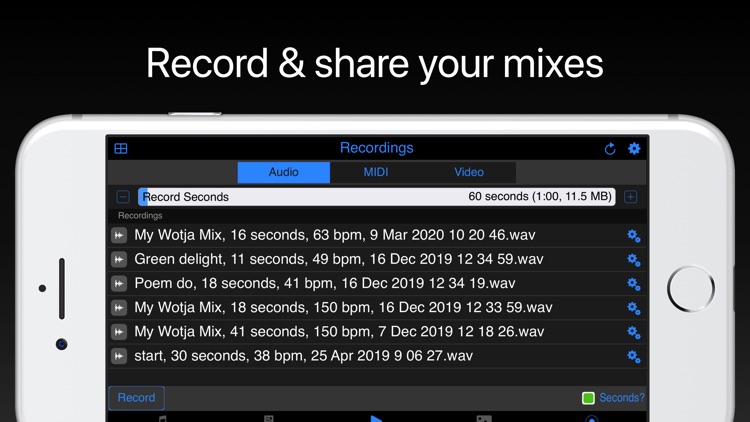Screen dimensions: 750x422
Task: Open gear options for 18 seconds 150 bpm mix
Action: (634, 308)
